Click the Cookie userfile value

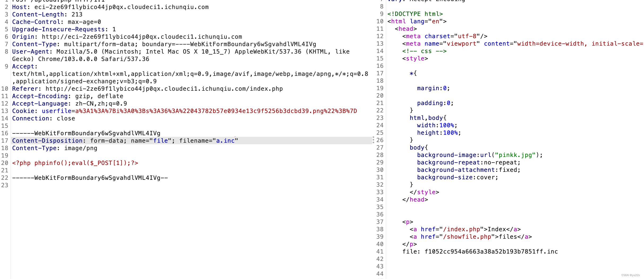point(216,111)
